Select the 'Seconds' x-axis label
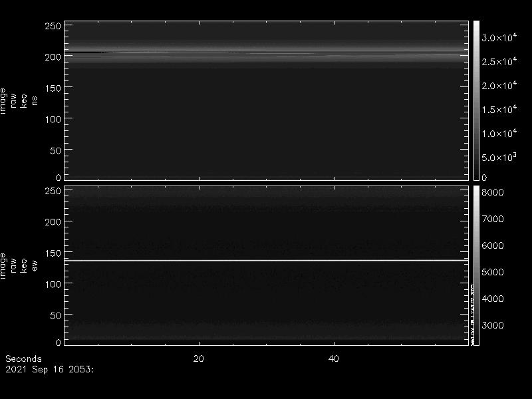Image resolution: width=532 pixels, height=399 pixels. coord(23,358)
